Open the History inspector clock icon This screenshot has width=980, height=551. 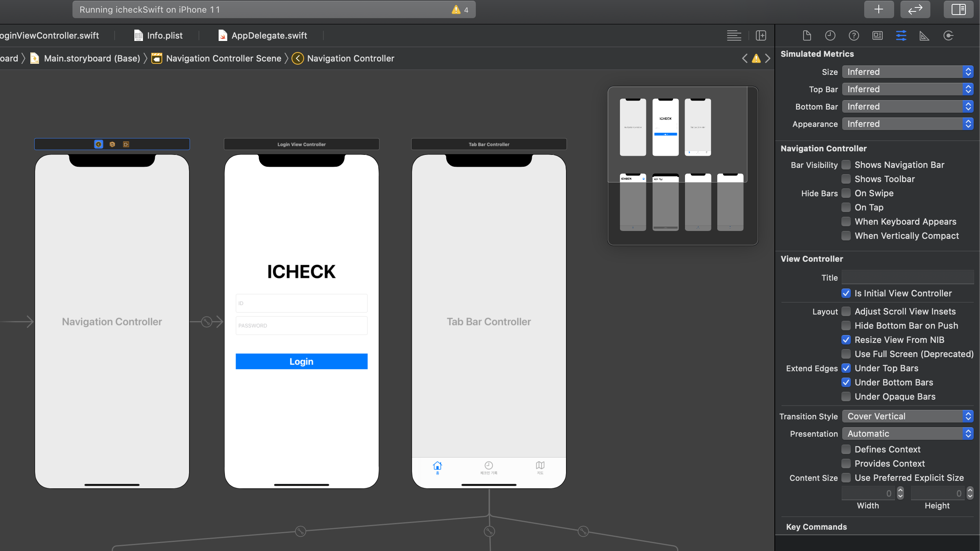point(830,36)
